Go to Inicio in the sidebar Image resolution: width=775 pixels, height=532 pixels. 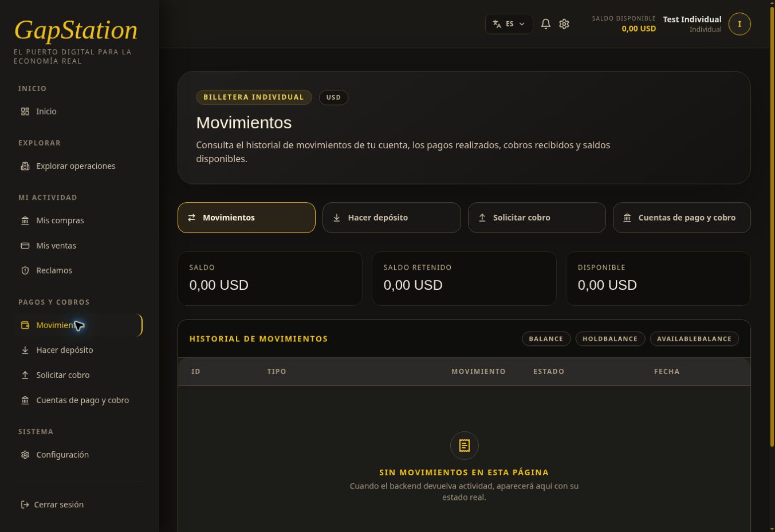tap(79, 112)
